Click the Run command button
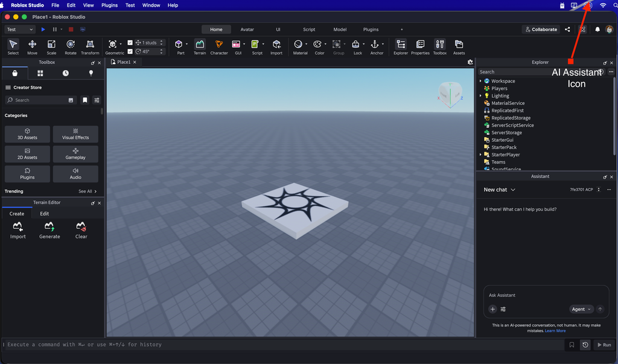 pos(604,345)
